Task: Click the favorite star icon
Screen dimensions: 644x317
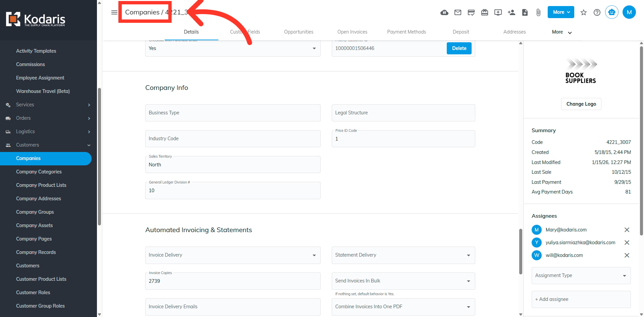Action: point(584,12)
